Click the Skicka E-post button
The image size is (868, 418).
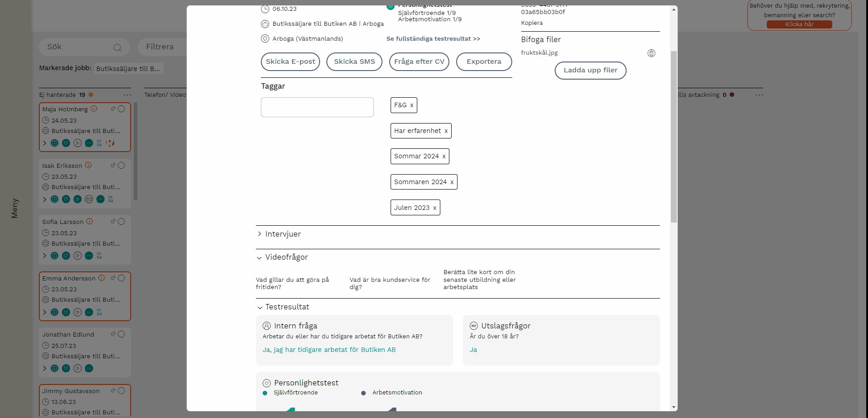tap(290, 62)
